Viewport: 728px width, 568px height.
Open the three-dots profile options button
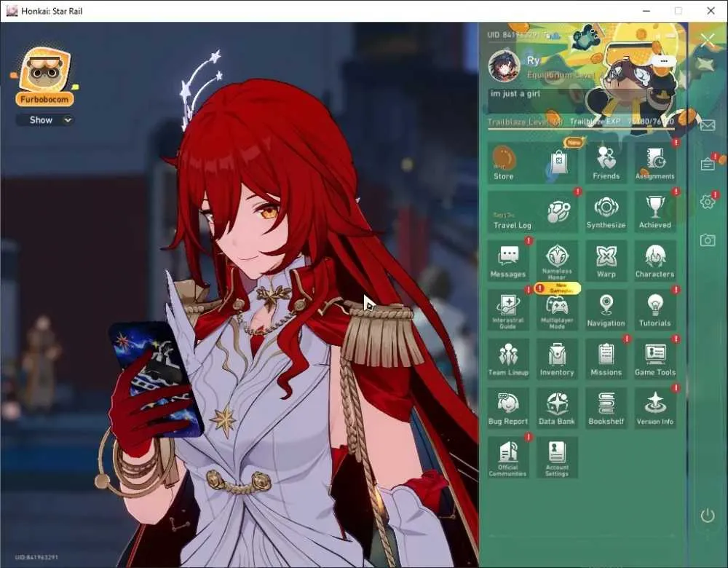click(663, 61)
